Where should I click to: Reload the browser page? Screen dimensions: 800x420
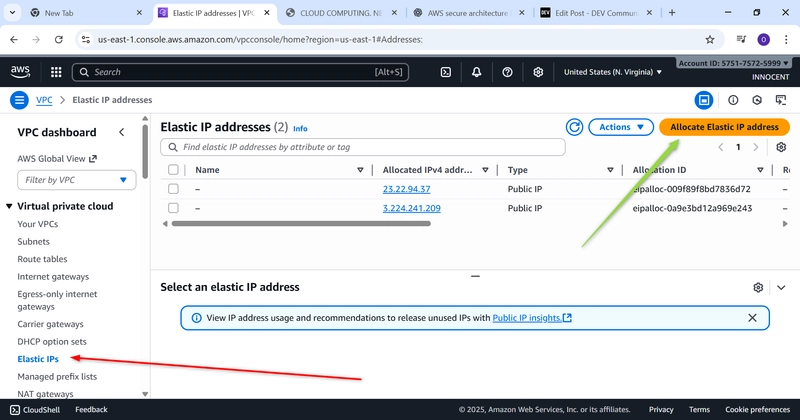(x=59, y=39)
